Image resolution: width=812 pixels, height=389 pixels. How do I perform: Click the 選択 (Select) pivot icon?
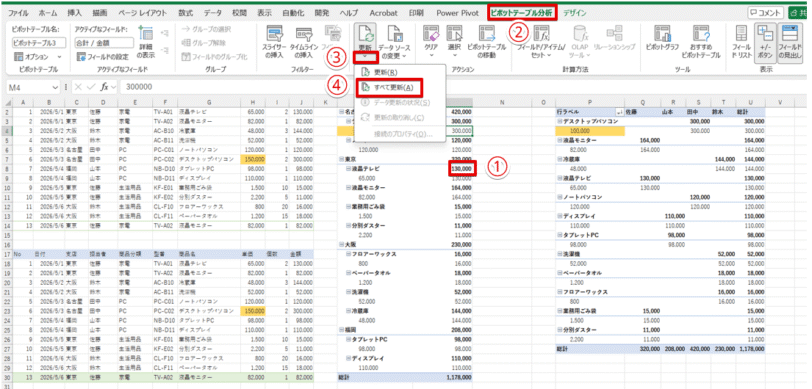(454, 33)
